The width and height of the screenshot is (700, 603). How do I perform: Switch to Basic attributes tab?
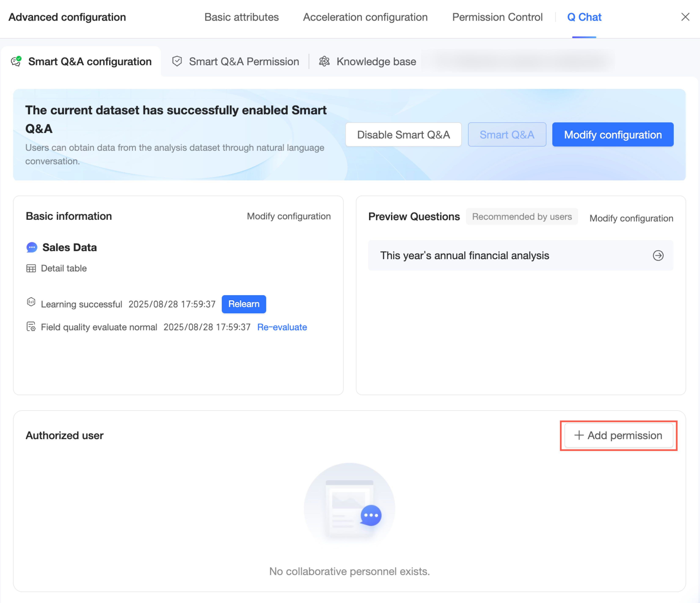tap(241, 17)
